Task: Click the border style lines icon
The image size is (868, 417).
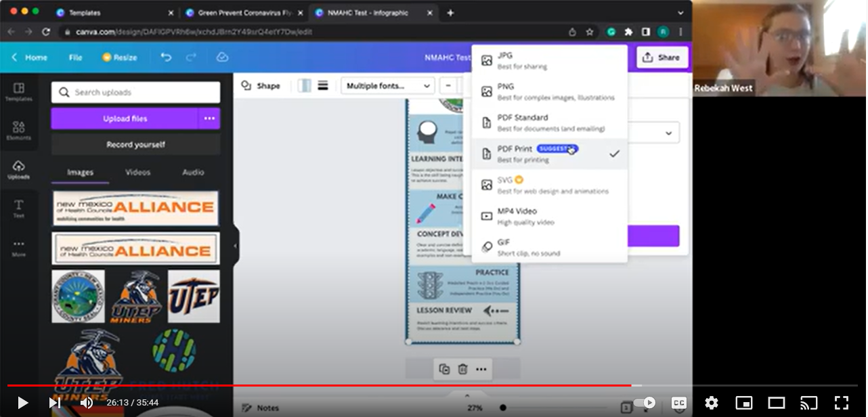Action: (x=323, y=86)
